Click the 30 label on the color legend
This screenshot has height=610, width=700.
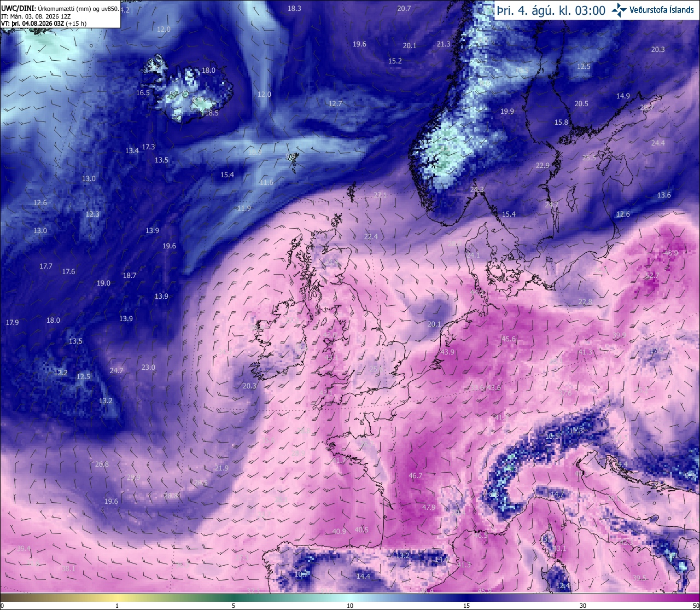[x=583, y=606]
